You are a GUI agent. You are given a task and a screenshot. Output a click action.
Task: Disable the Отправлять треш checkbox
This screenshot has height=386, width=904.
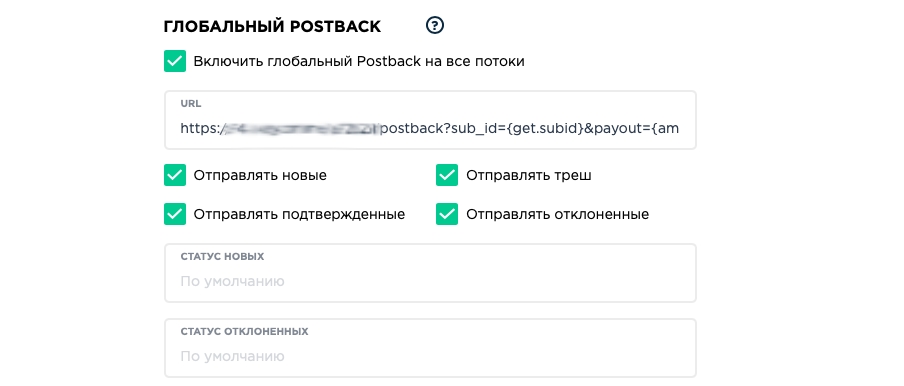point(447,175)
